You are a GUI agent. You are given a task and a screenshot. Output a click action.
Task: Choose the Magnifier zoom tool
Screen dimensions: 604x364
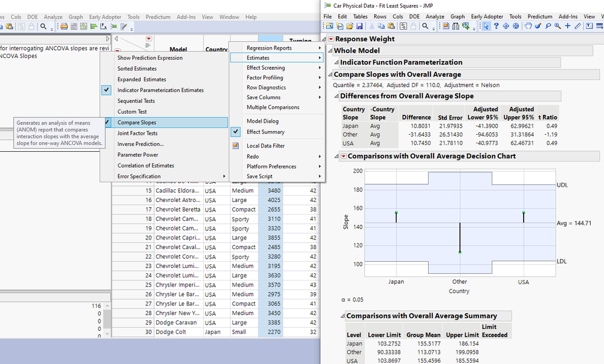click(x=557, y=26)
